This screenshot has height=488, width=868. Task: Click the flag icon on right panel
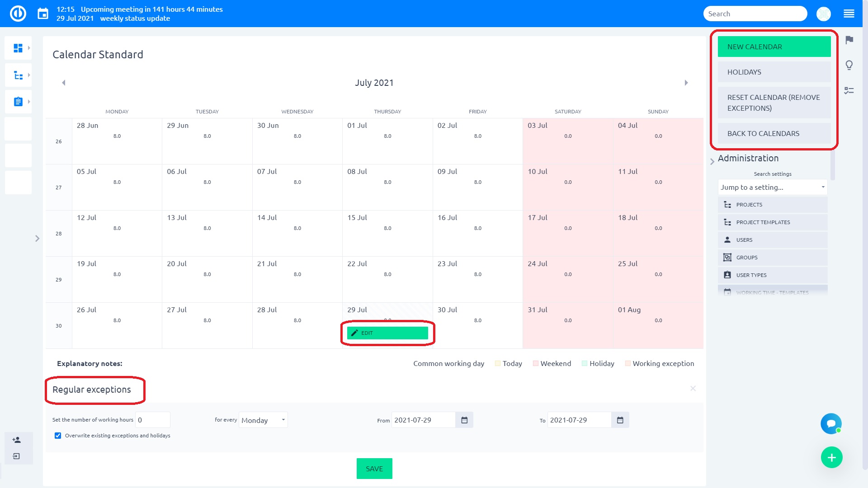pyautogui.click(x=849, y=40)
